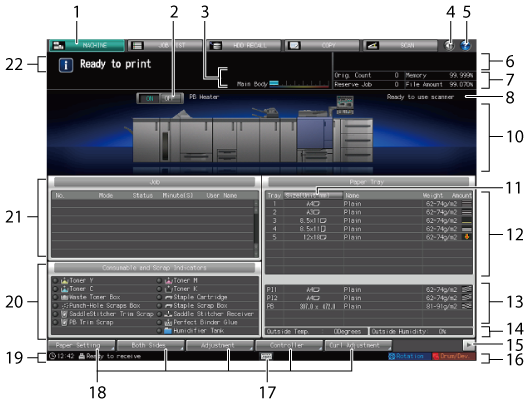528x405 pixels.
Task: Click the Curl Adjustment button
Action: 358,345
